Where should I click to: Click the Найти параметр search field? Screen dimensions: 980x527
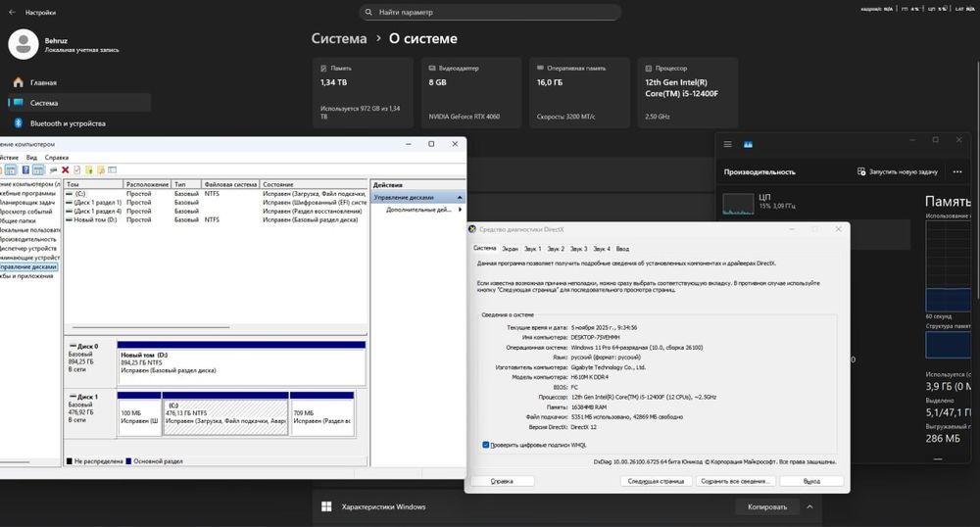coord(490,12)
